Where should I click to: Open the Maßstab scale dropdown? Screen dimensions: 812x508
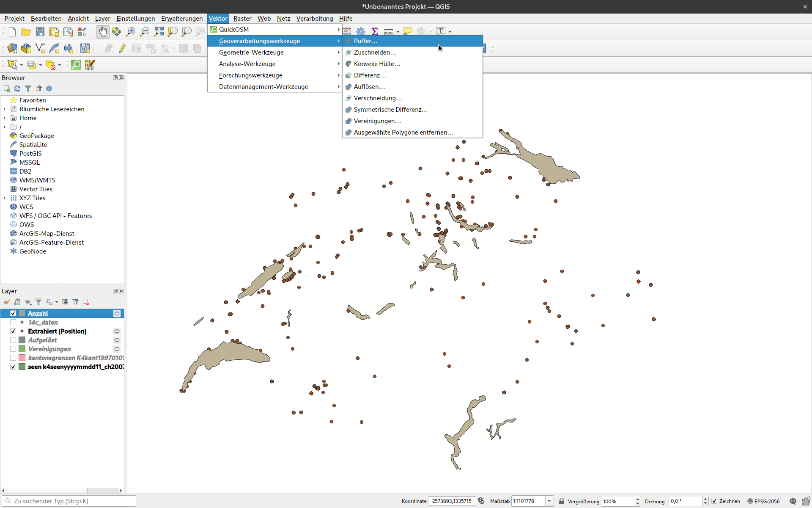(549, 501)
